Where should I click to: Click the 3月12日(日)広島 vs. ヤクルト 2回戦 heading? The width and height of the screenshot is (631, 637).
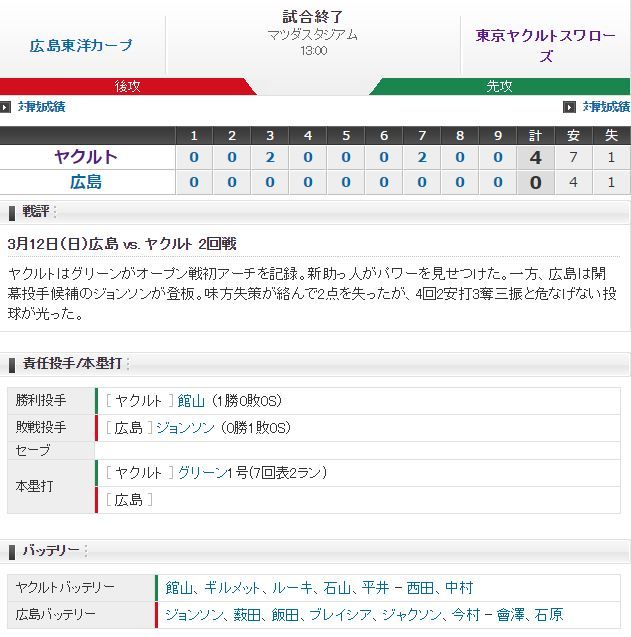(122, 244)
